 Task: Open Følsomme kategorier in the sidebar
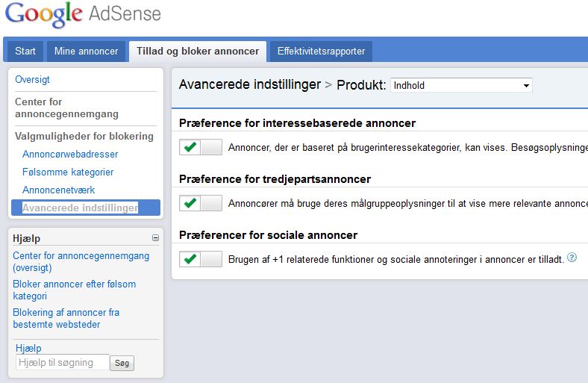68,172
